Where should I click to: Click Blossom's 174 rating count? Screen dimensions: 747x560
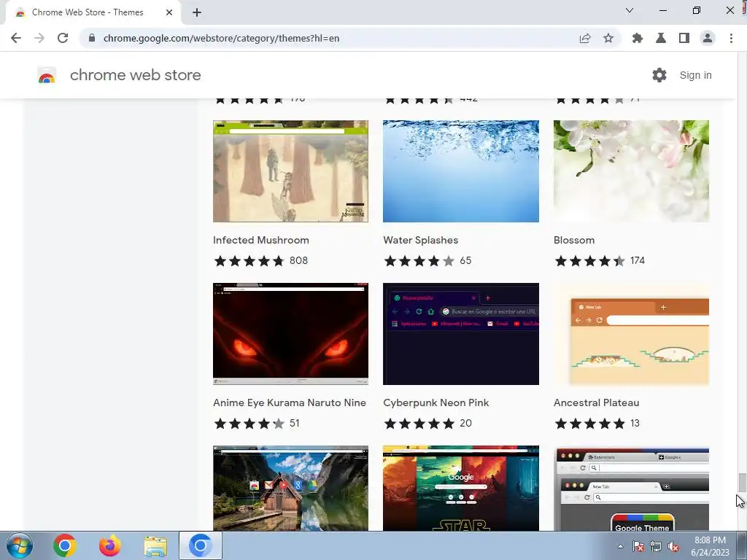pos(638,260)
